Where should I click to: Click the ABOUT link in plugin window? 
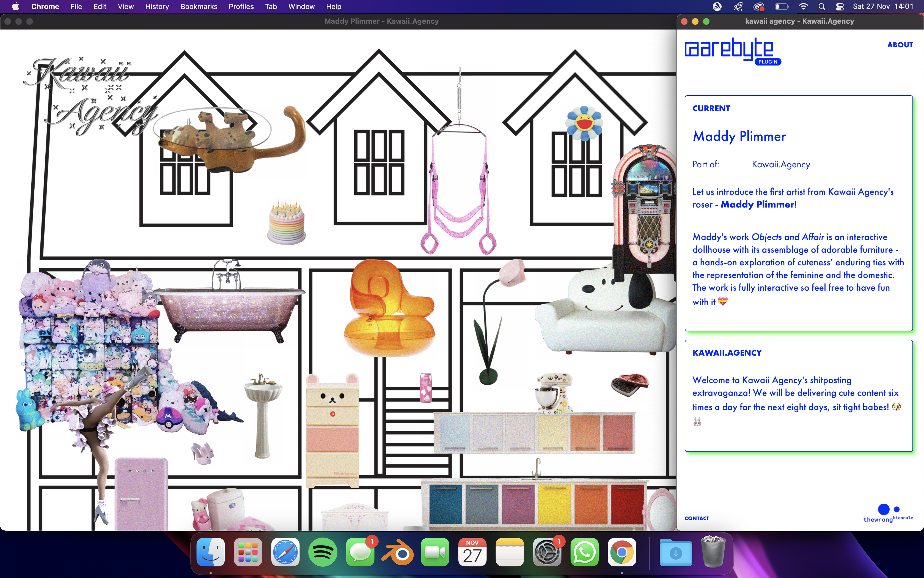900,45
